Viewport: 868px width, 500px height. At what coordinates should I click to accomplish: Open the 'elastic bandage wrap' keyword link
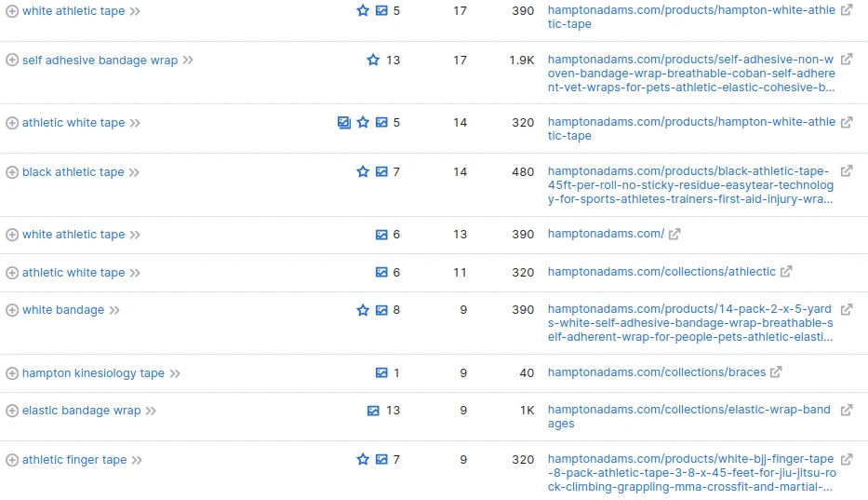click(81, 411)
